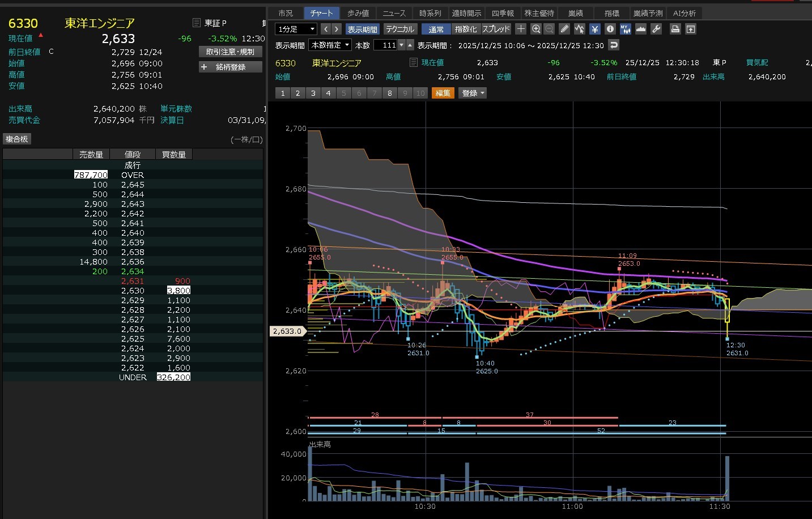
Task: Click the zoom in magnifier icon
Action: click(x=536, y=29)
